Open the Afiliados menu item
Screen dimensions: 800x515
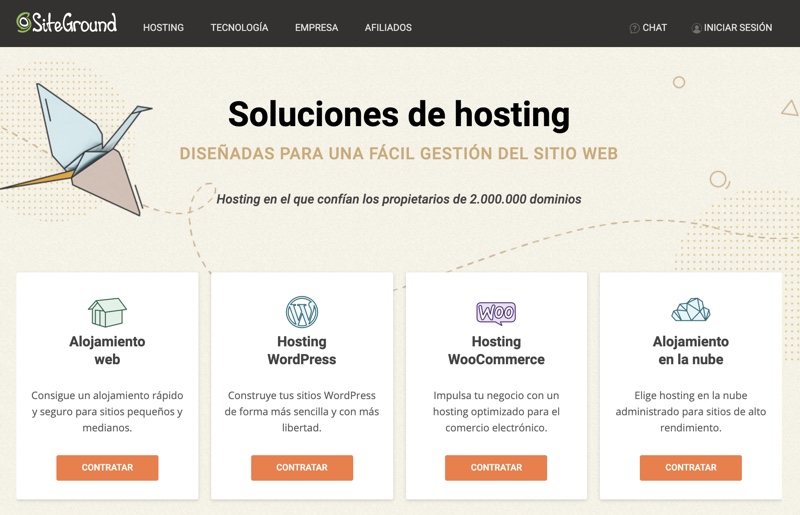[388, 28]
